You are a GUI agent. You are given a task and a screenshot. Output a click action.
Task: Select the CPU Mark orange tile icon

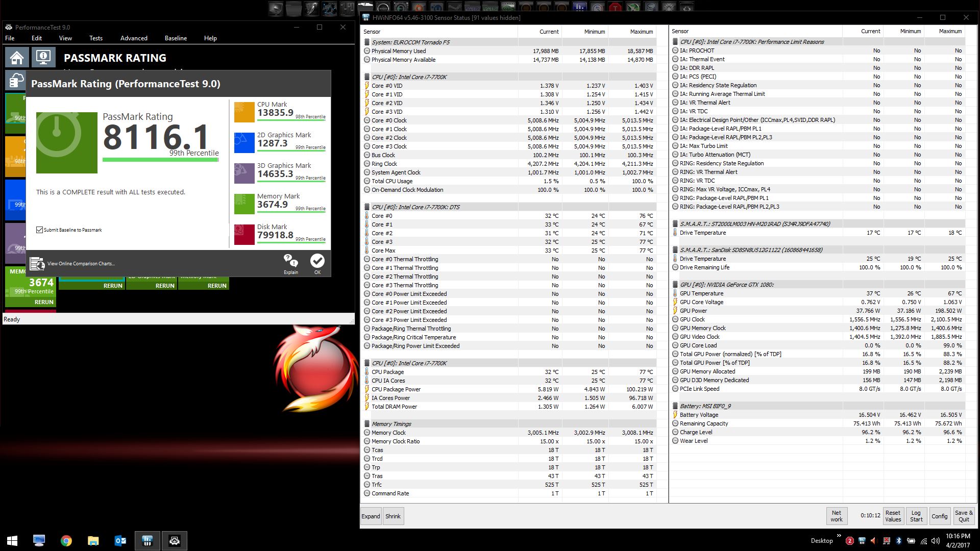(x=244, y=112)
